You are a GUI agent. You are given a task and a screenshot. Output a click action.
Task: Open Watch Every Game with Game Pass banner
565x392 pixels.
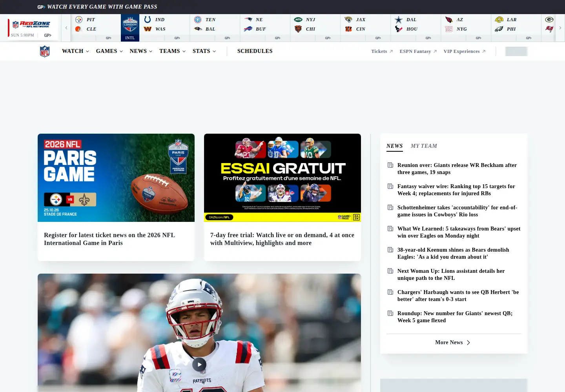pyautogui.click(x=97, y=7)
